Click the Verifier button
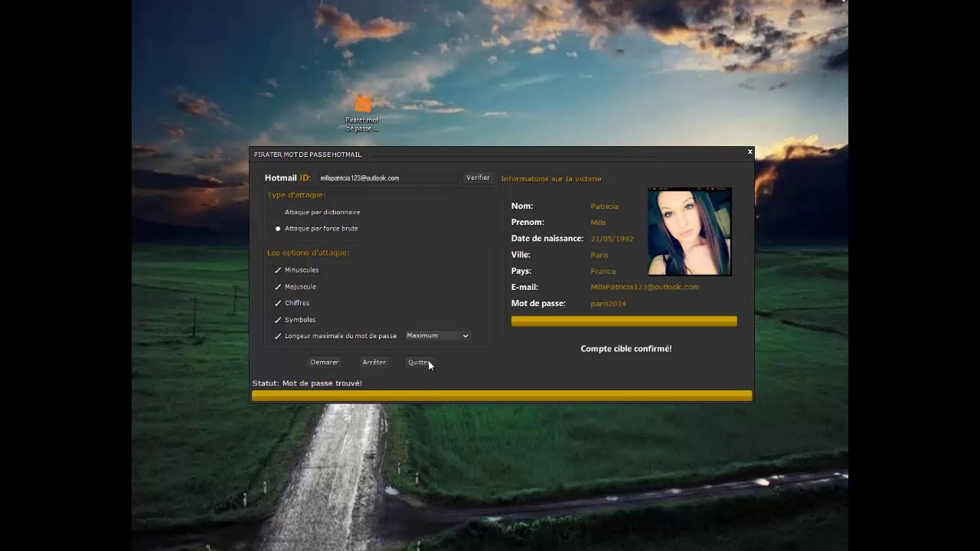 [478, 178]
